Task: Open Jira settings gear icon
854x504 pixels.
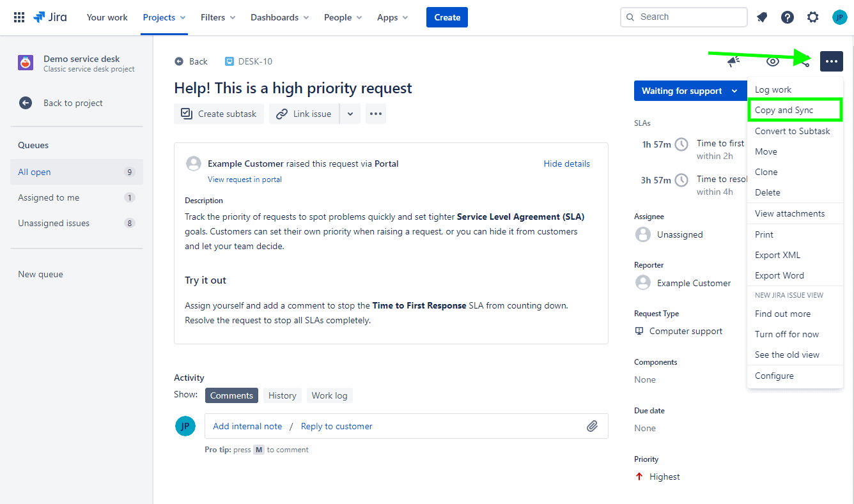Action: pyautogui.click(x=812, y=17)
